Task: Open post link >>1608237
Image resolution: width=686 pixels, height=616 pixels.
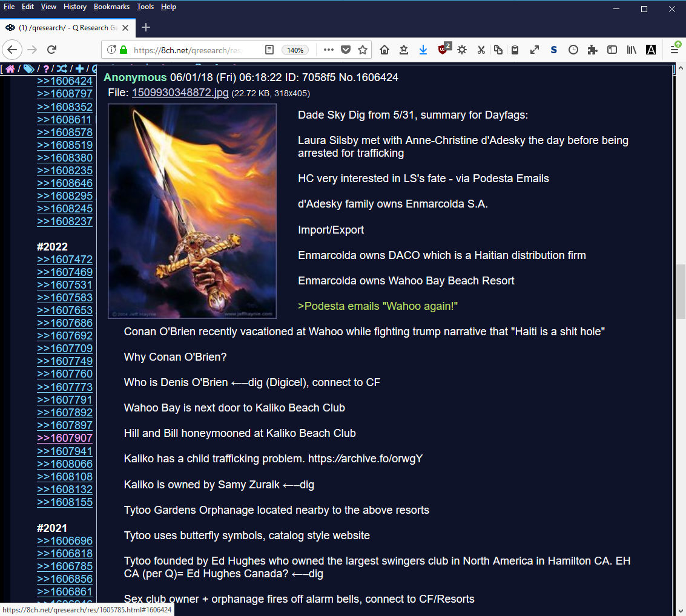Action: coord(65,221)
